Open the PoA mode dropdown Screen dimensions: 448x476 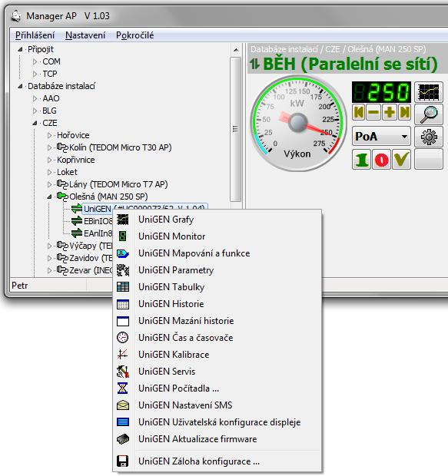pos(381,137)
